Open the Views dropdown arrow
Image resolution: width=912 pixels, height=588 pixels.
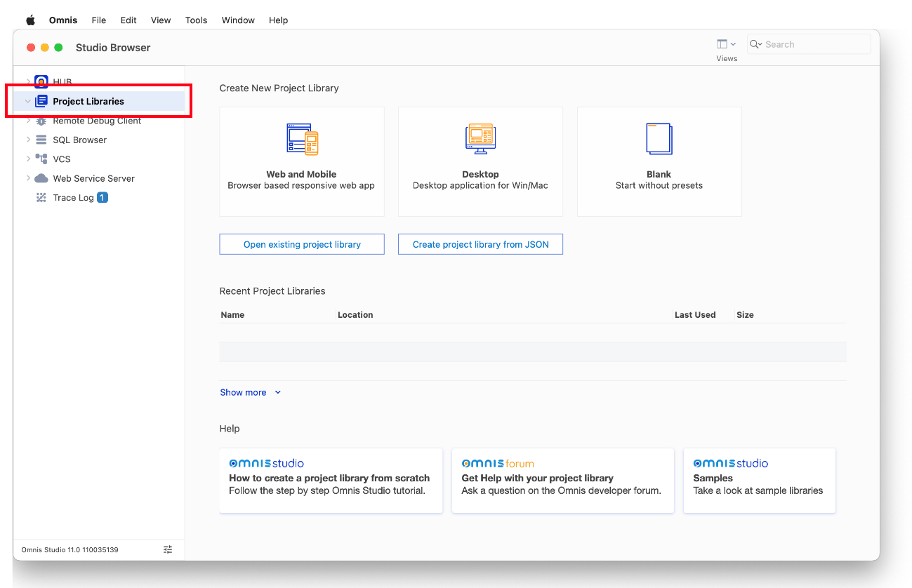[x=733, y=44]
